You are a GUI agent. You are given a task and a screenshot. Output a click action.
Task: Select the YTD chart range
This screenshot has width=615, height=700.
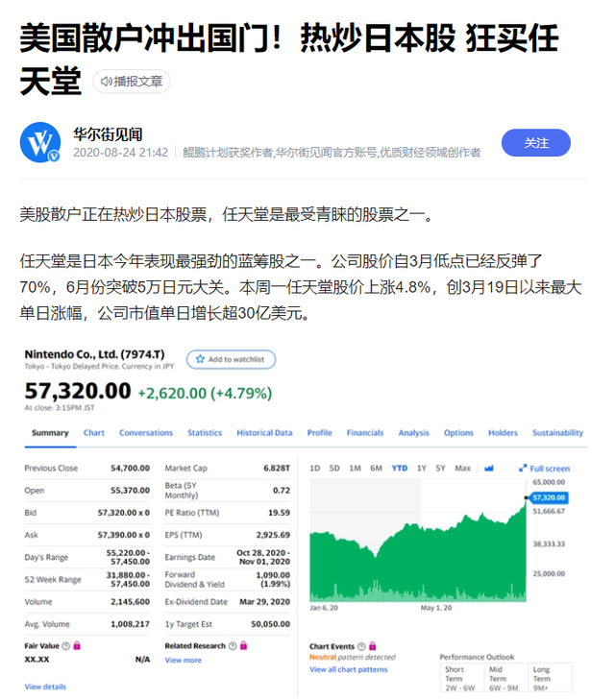tap(400, 468)
